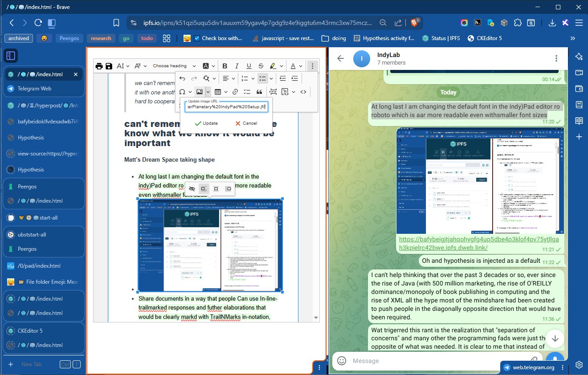Toggle the bulleted list button
Screen dimensions: 588x375
pos(262,78)
